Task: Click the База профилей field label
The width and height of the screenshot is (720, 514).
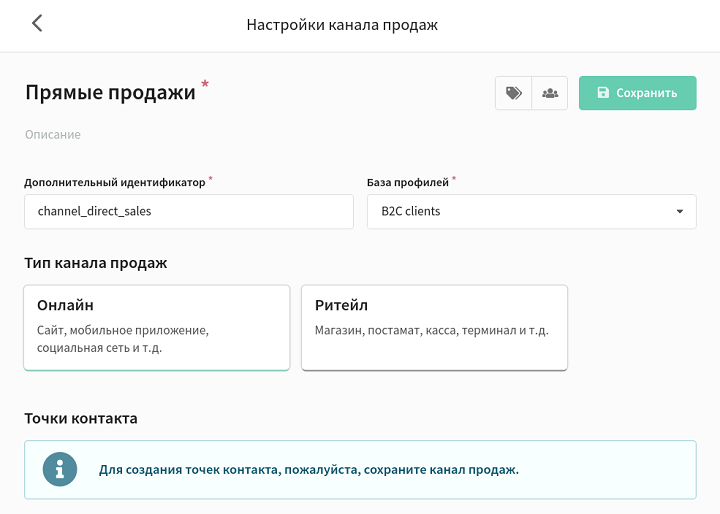Action: tap(408, 182)
